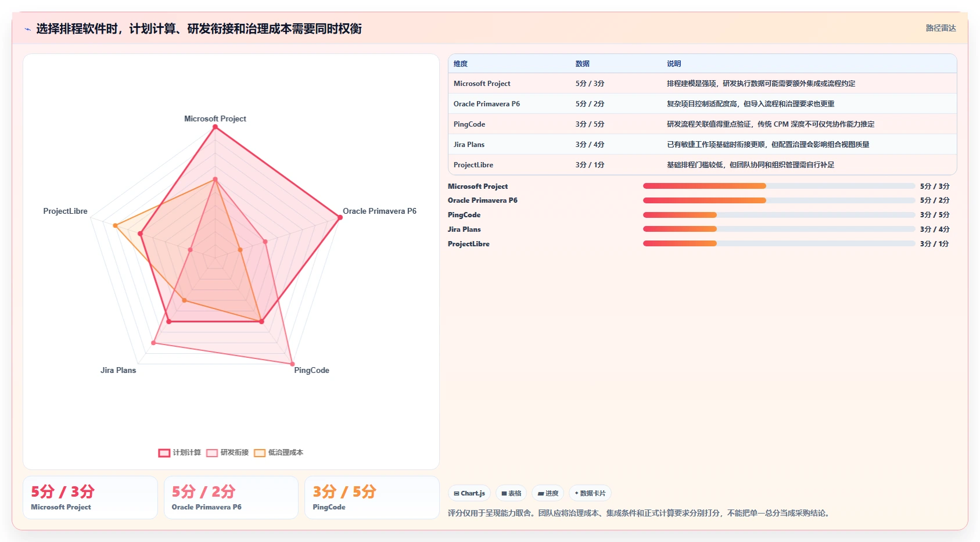Click the Jira Plans progress bar

point(779,229)
